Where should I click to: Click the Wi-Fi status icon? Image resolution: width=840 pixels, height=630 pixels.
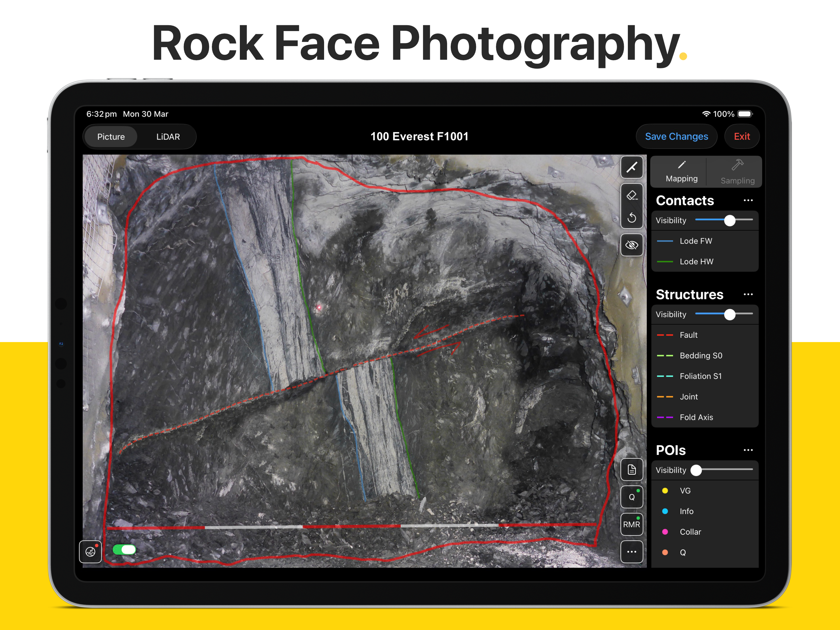pos(706,114)
